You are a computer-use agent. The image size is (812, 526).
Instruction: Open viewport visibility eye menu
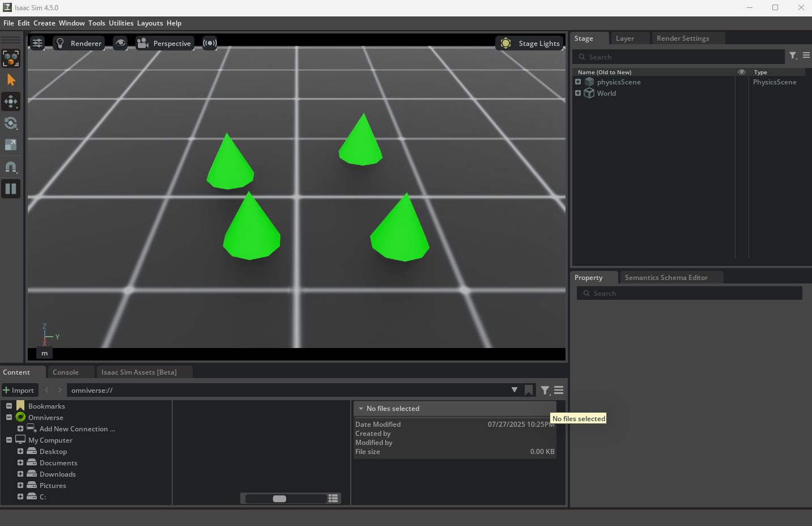click(x=120, y=43)
